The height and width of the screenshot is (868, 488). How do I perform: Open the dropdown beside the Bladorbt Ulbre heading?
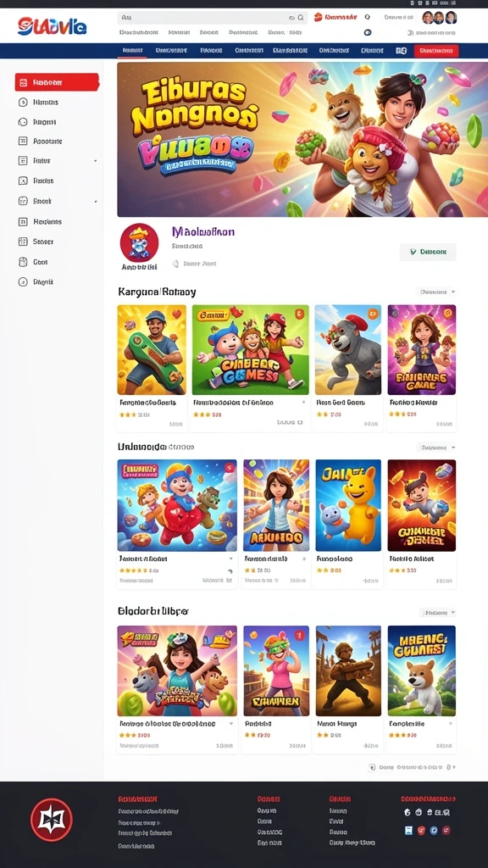(438, 613)
